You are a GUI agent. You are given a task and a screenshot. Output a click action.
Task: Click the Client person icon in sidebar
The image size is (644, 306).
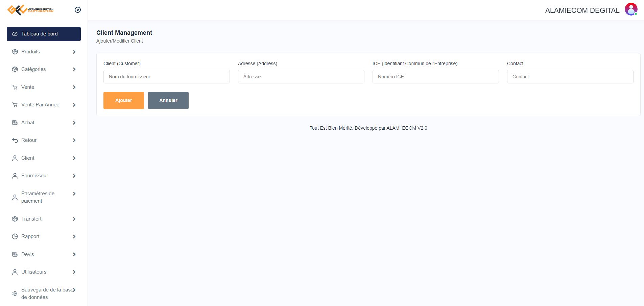point(15,158)
